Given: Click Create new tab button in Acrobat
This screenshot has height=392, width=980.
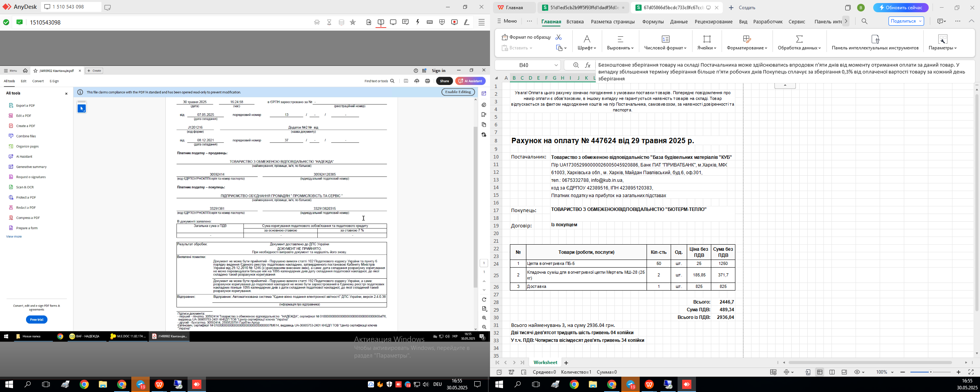Looking at the screenshot, I should pyautogui.click(x=94, y=70).
